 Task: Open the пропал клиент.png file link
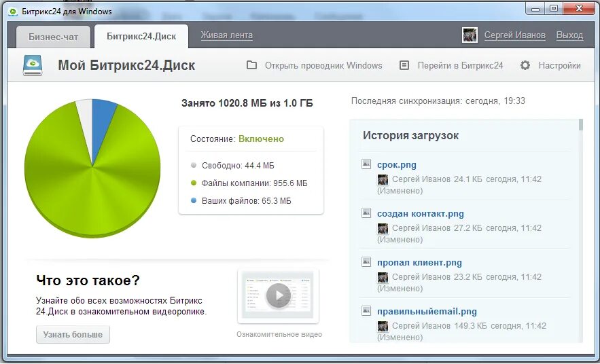pos(419,263)
